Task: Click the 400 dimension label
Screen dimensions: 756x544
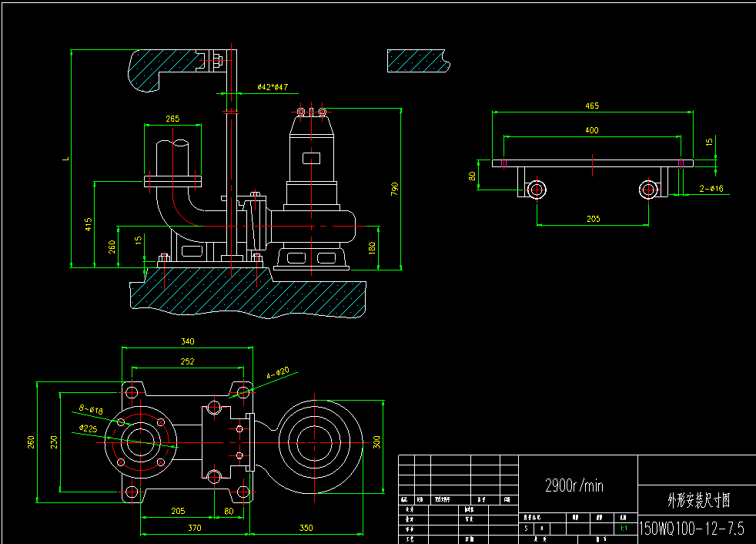Action: (x=591, y=130)
